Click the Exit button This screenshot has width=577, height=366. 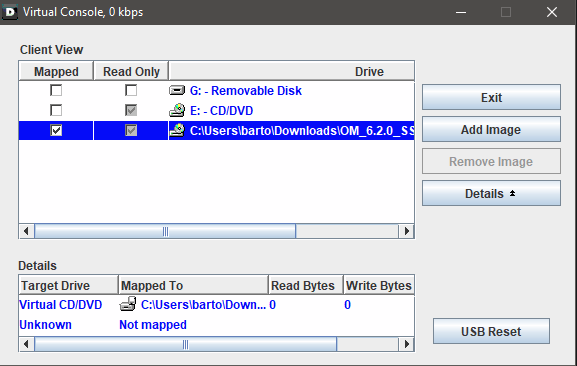pos(491,97)
